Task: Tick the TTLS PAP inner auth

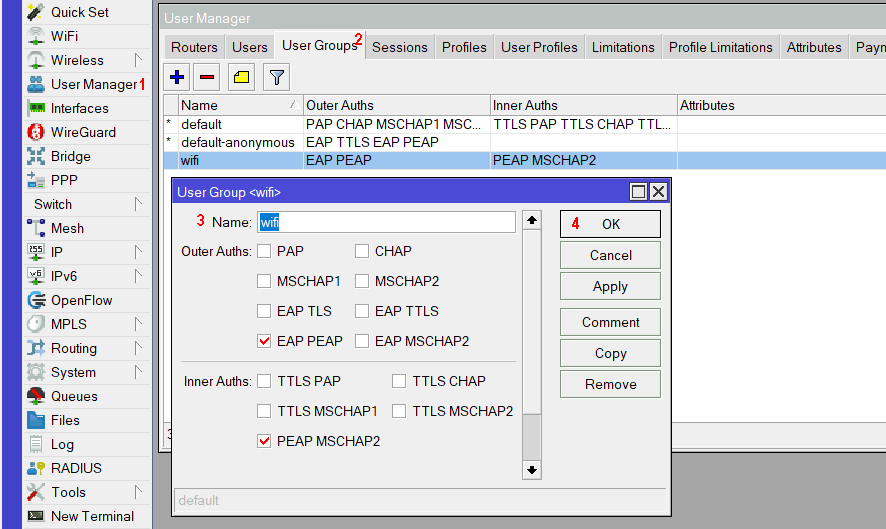Action: pos(264,381)
